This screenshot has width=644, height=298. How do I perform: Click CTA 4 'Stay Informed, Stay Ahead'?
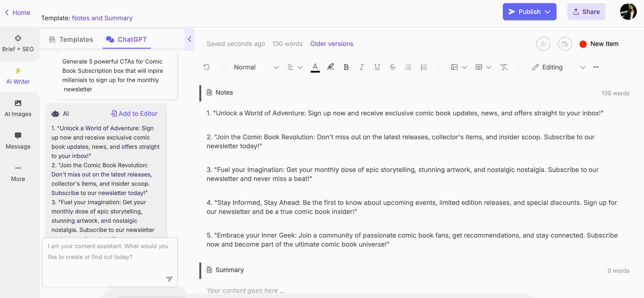tap(412, 207)
